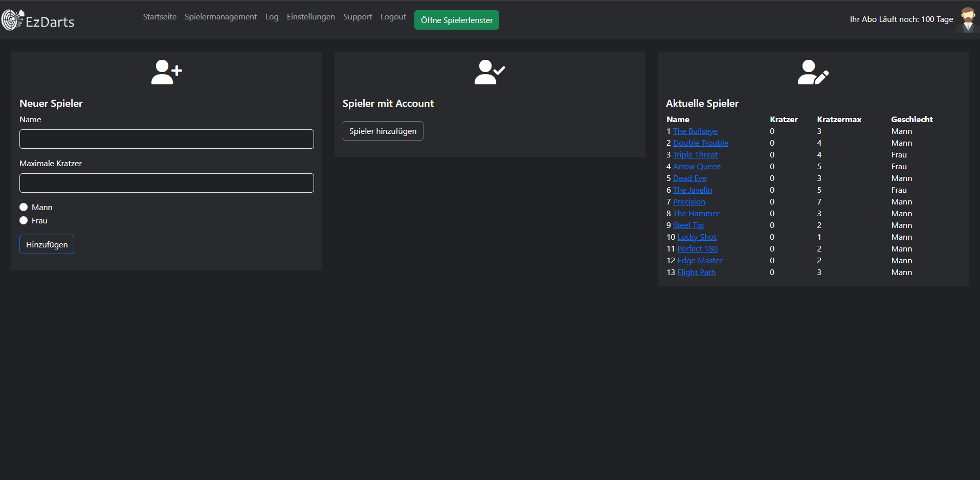
Task: Select the Flight Path player link
Action: pyautogui.click(x=696, y=272)
